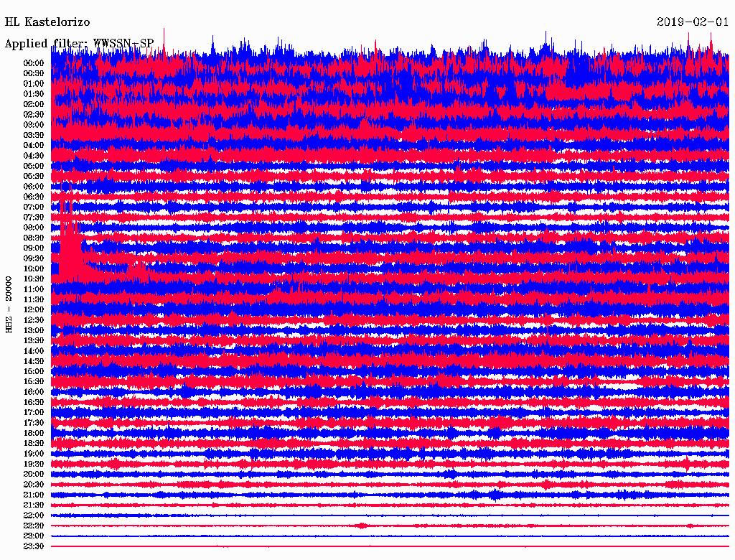The height and width of the screenshot is (560, 735).
Task: Select the '09:00' time label
Action: pos(34,248)
